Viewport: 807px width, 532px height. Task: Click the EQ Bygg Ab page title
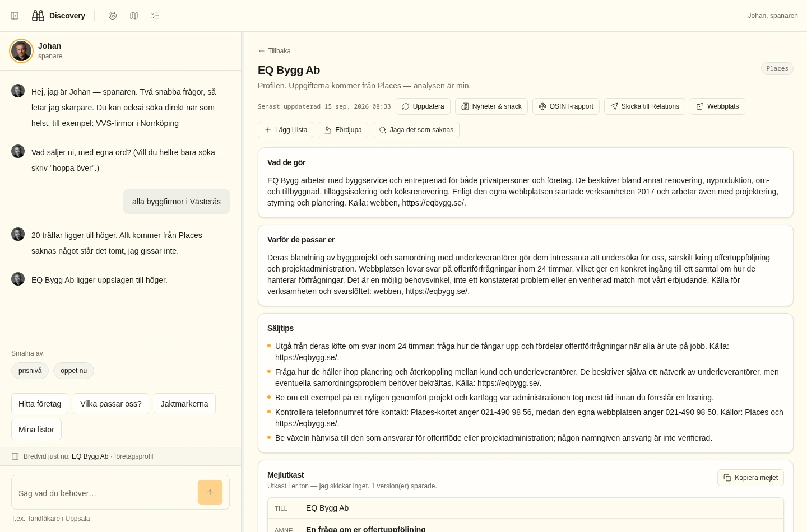(x=289, y=70)
